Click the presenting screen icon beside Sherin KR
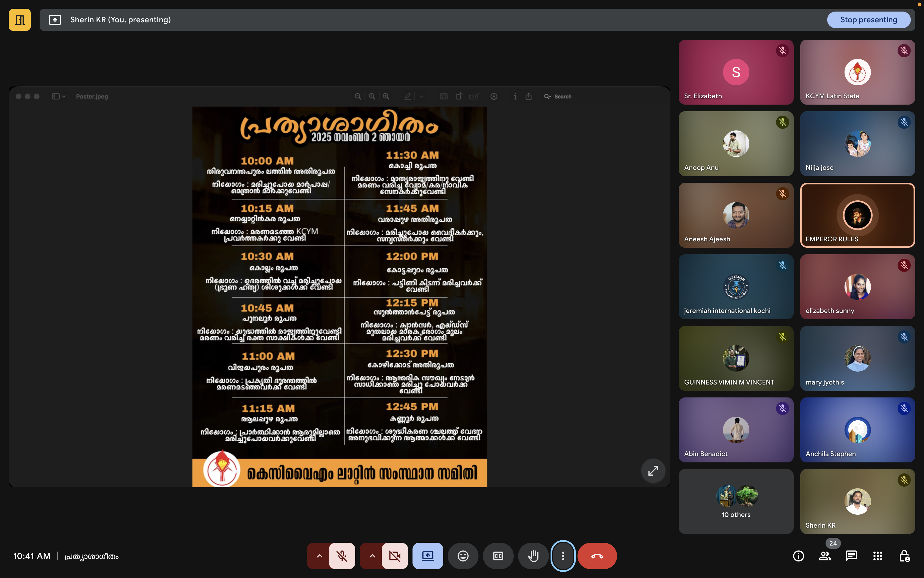The height and width of the screenshot is (578, 924). 55,20
